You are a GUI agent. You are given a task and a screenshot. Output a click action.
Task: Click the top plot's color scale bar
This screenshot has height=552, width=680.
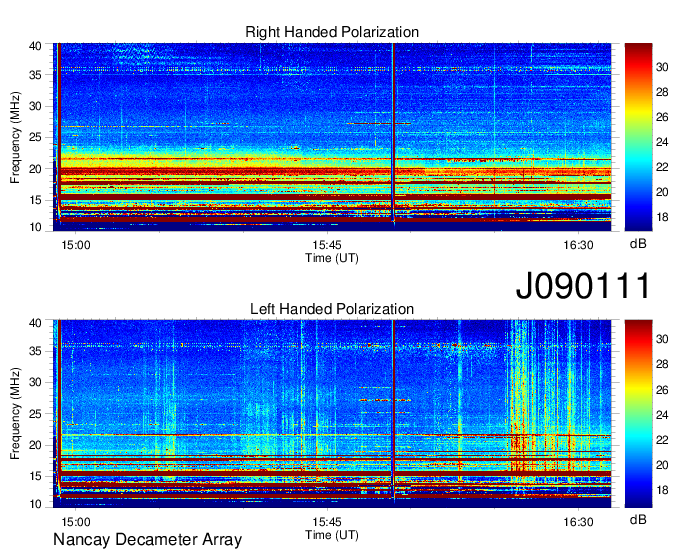tap(638, 137)
